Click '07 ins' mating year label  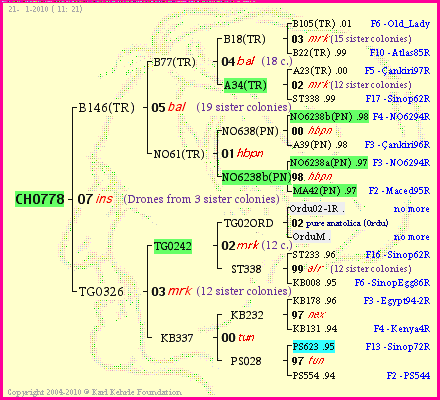pyautogui.click(x=95, y=199)
